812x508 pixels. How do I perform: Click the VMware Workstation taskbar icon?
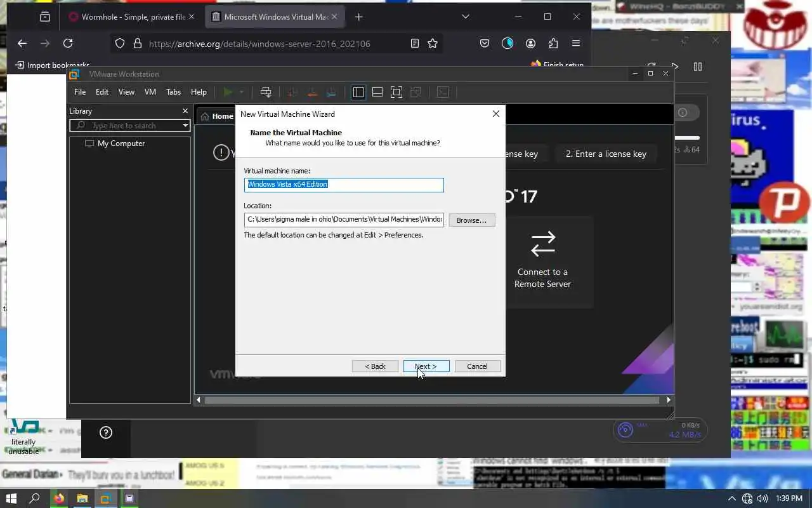click(106, 498)
